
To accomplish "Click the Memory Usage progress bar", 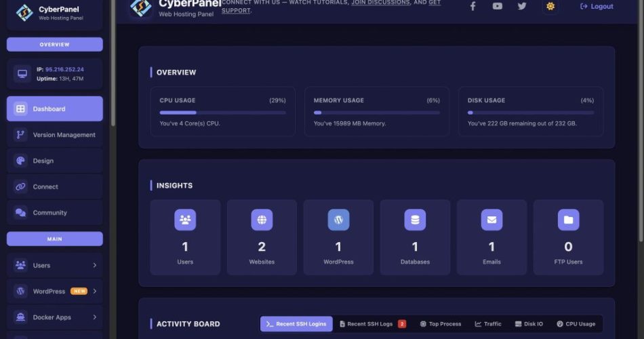I will pos(377,113).
